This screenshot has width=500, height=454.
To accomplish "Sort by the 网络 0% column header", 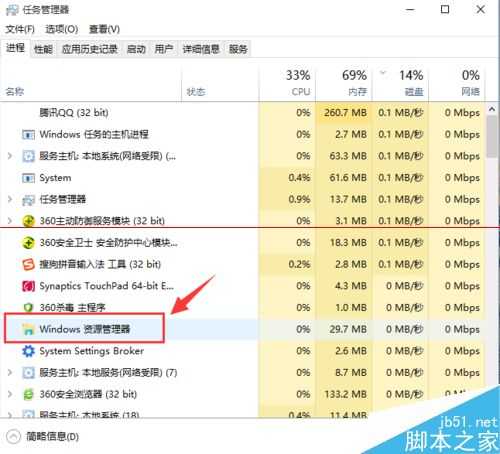I will coord(457,83).
